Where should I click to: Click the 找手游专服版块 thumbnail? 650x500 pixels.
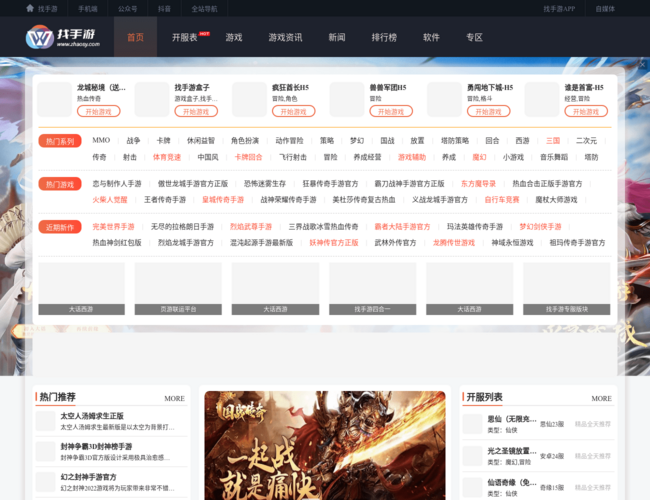coord(567,289)
